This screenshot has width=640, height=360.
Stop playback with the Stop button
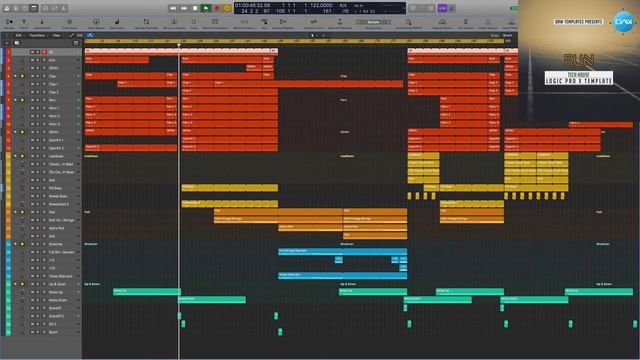[x=195, y=8]
